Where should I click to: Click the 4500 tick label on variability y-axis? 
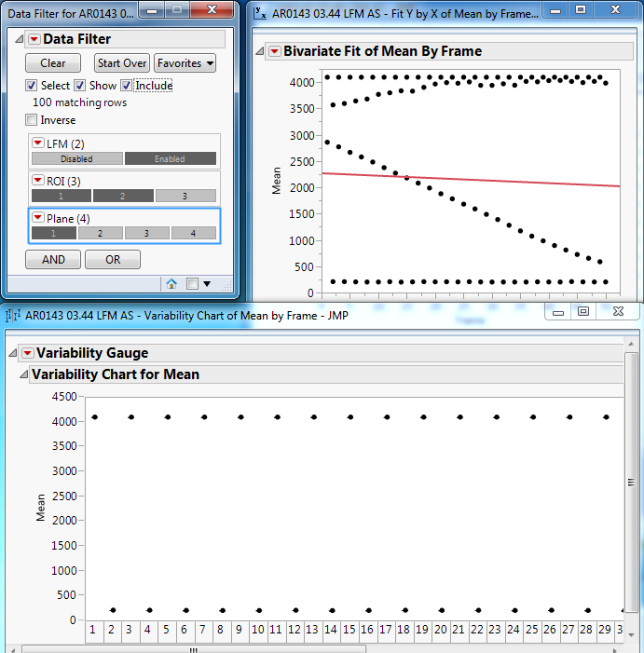pos(64,397)
